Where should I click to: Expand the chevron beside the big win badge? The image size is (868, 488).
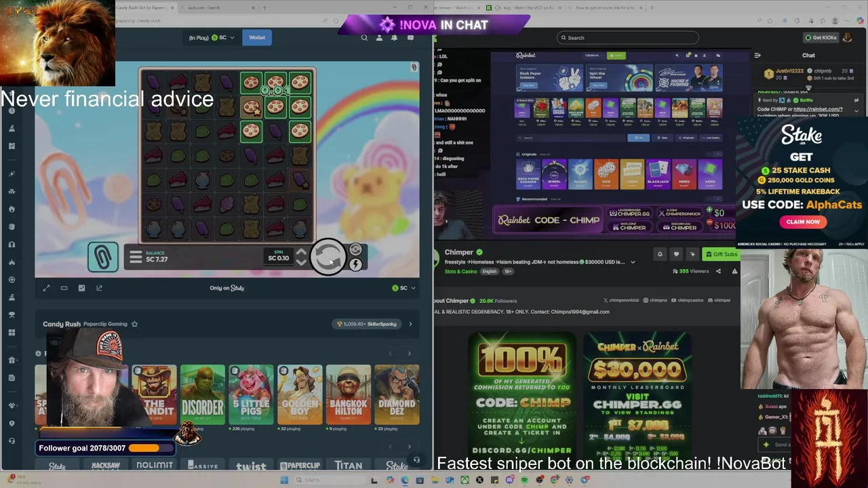pyautogui.click(x=410, y=324)
